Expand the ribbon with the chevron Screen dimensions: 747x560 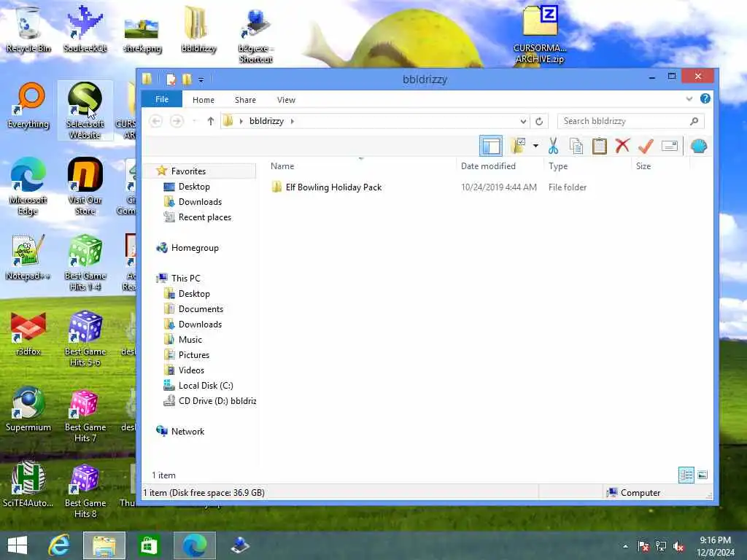[689, 99]
